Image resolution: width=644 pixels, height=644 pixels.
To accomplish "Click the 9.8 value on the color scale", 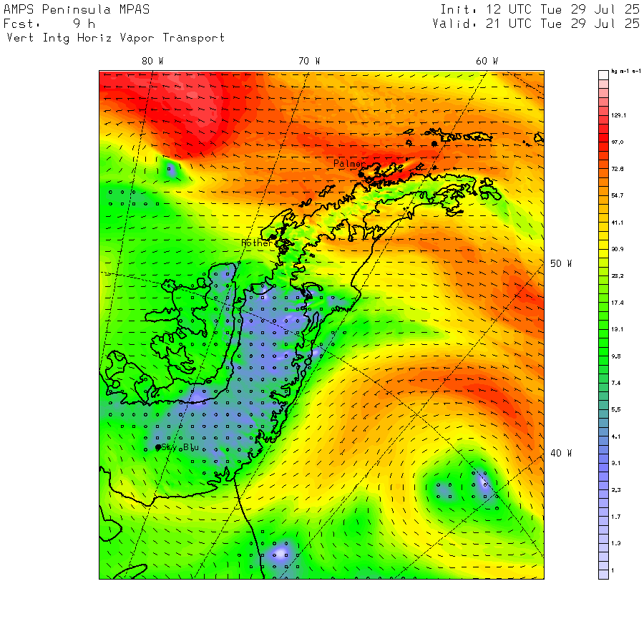I will (x=616, y=356).
